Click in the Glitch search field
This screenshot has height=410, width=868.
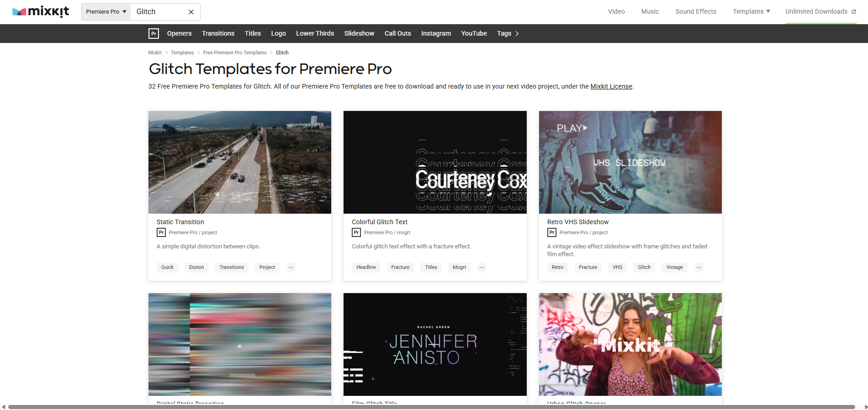tap(159, 12)
